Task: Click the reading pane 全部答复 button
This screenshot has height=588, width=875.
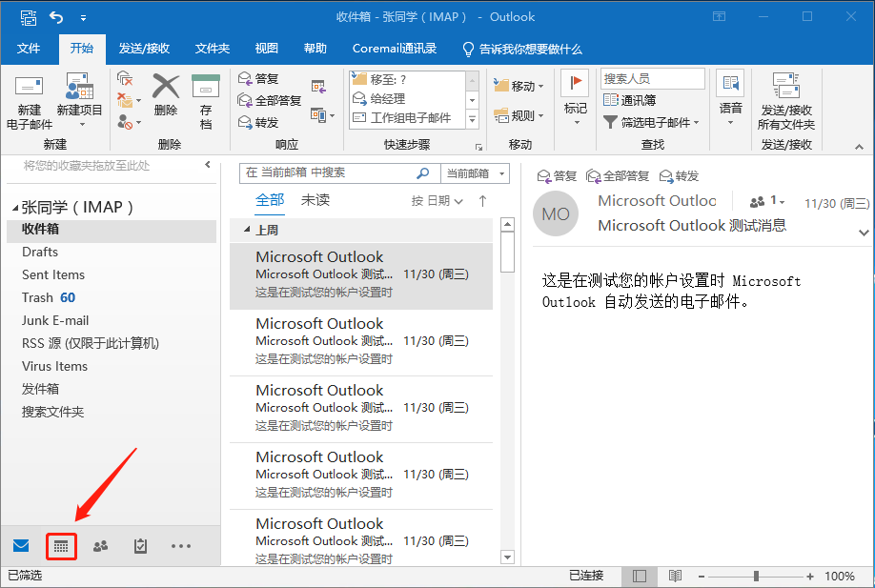Action: (618, 176)
